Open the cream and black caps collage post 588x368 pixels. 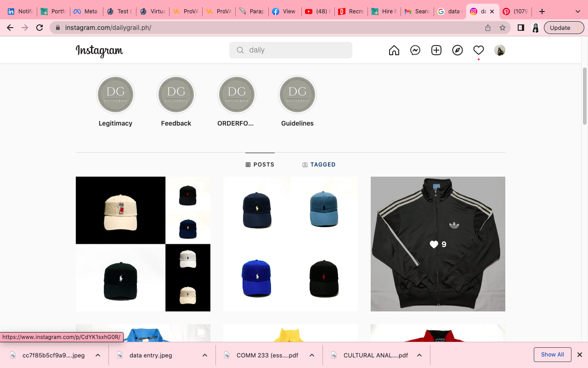pyautogui.click(x=143, y=244)
